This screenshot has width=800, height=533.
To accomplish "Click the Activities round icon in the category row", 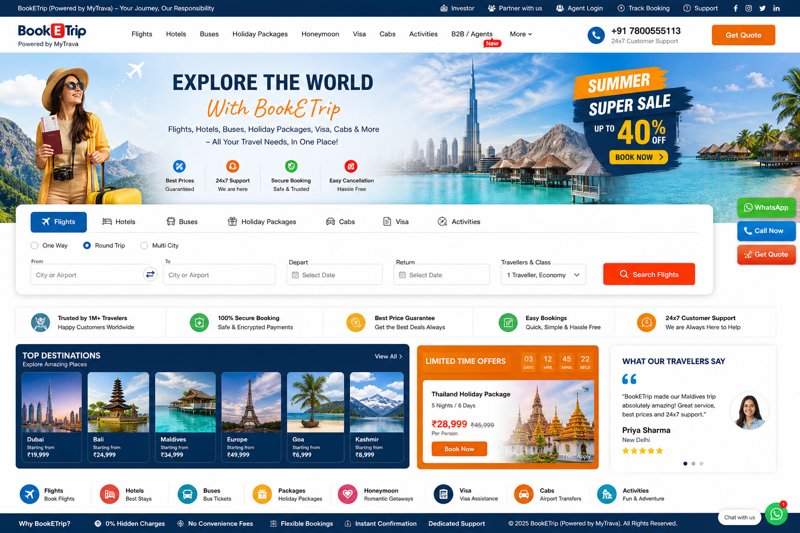I will point(607,494).
